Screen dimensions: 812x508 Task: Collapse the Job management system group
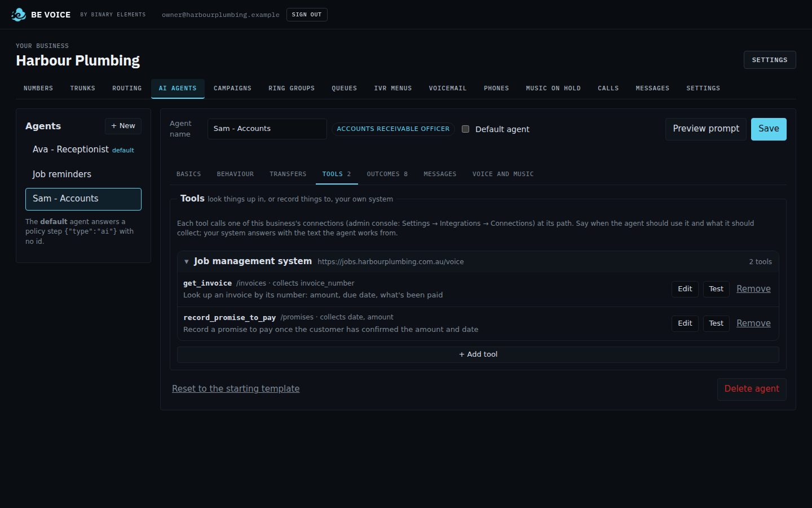click(x=187, y=262)
